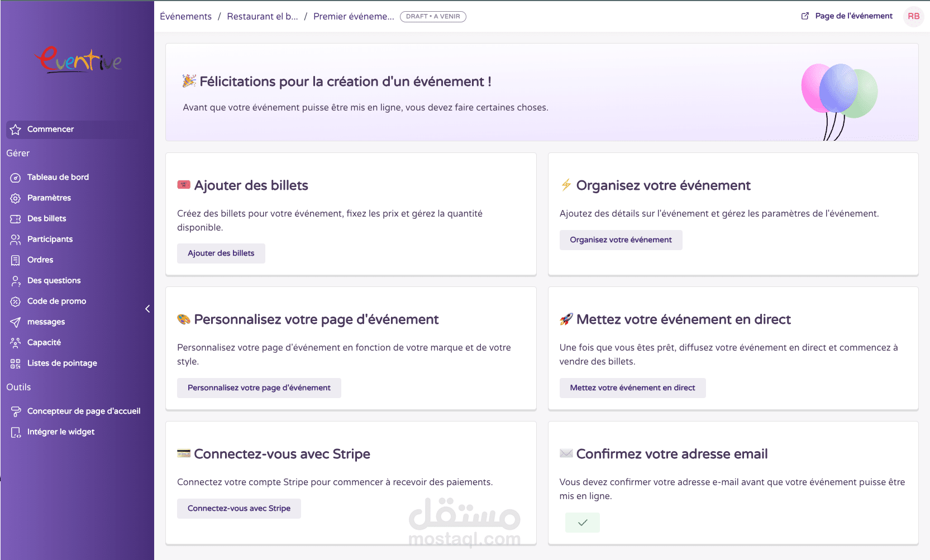Click the Capacité icon in sidebar
The height and width of the screenshot is (560, 930).
[x=16, y=343]
